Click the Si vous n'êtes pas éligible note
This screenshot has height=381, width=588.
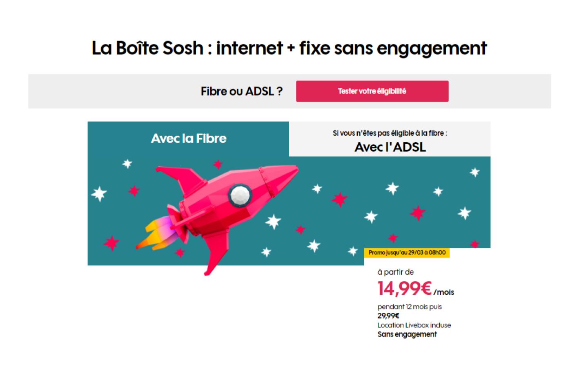[x=390, y=133]
